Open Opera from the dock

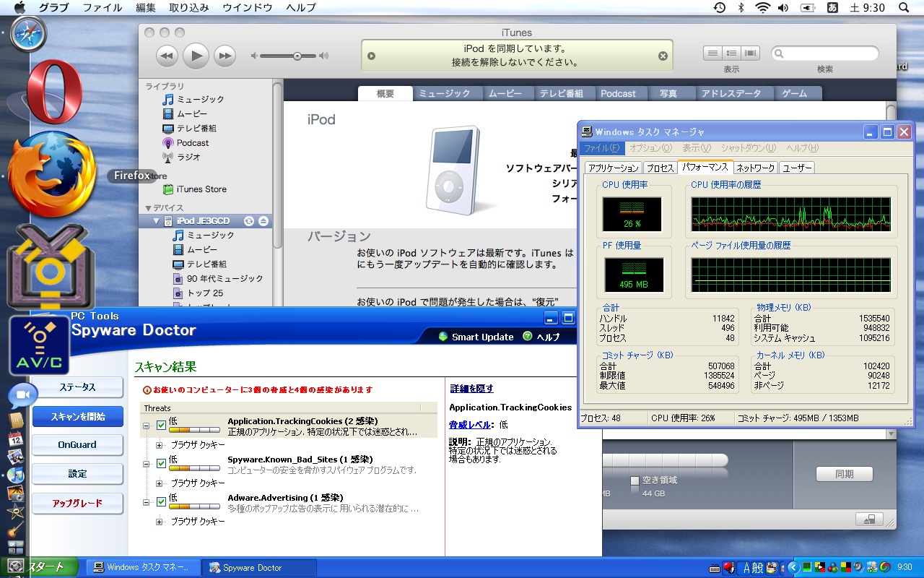tap(51, 94)
